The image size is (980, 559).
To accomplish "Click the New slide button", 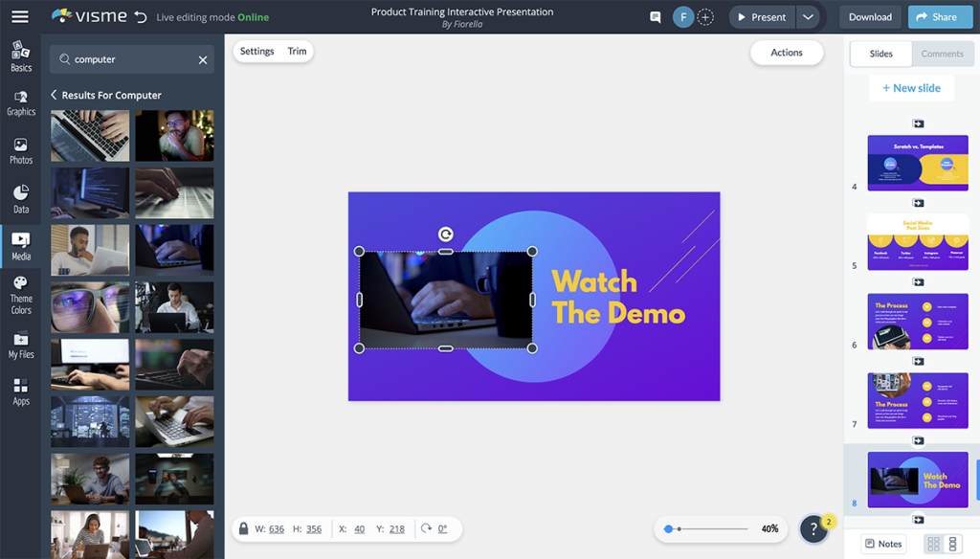I will [911, 87].
